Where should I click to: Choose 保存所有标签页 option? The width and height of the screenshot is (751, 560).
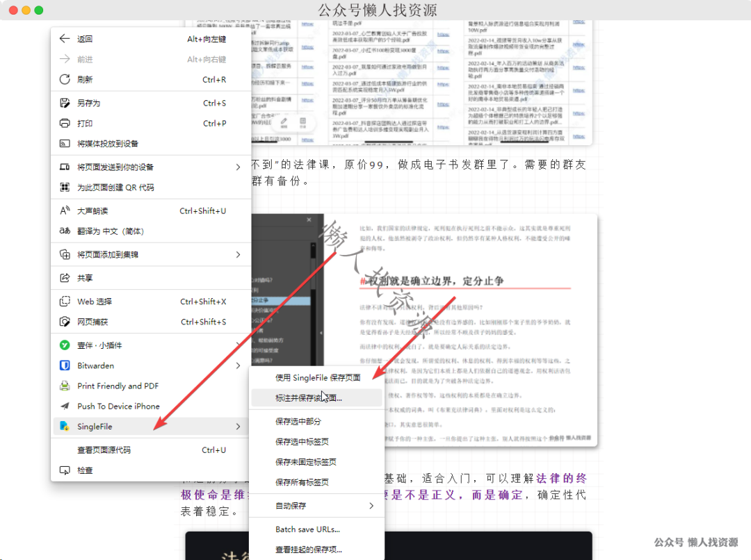[x=316, y=482]
